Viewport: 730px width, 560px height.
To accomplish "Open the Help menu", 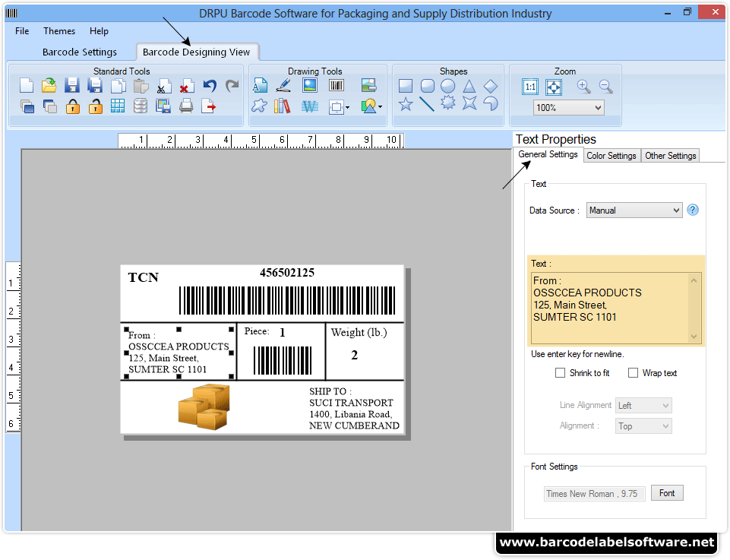I will click(x=99, y=31).
